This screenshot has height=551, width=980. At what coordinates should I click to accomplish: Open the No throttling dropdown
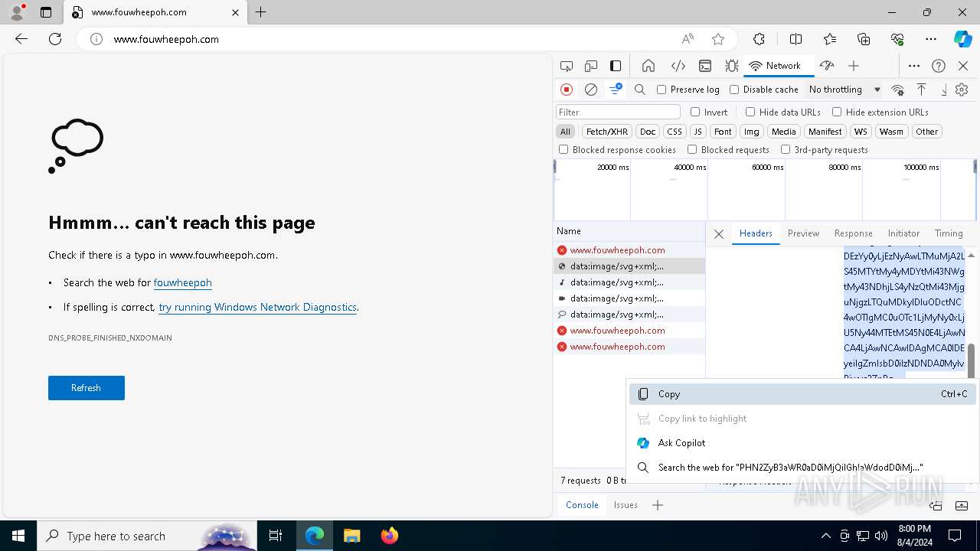[844, 90]
